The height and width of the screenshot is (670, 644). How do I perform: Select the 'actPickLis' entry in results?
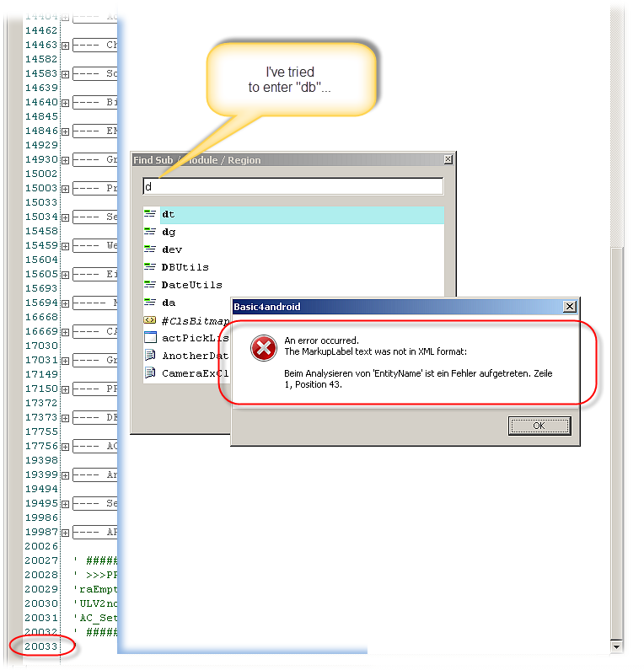click(196, 339)
